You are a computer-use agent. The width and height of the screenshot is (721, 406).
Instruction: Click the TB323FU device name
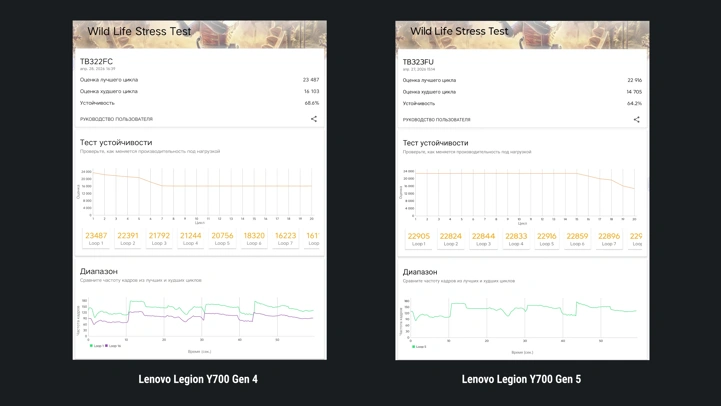click(x=418, y=62)
